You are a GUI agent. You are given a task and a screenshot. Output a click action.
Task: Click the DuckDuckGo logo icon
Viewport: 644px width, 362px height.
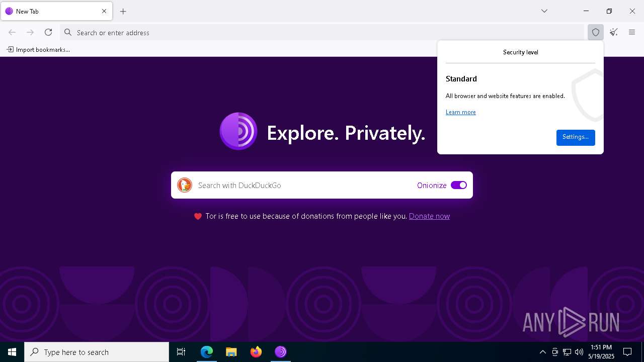(185, 185)
